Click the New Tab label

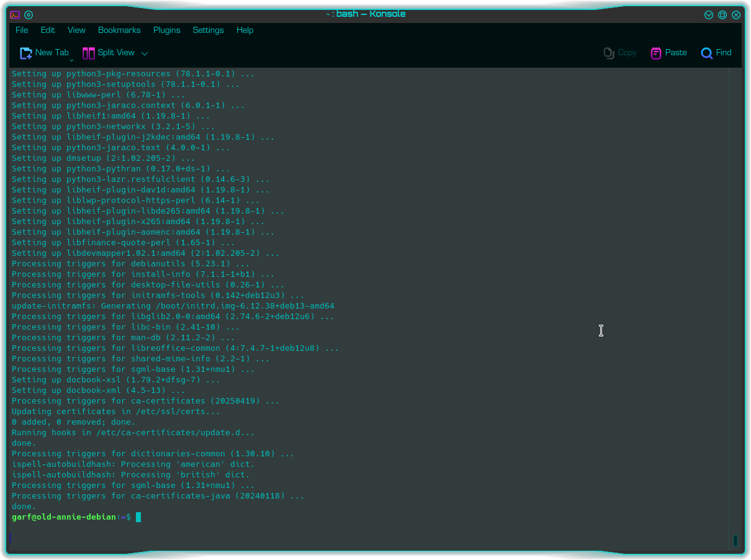coord(52,53)
